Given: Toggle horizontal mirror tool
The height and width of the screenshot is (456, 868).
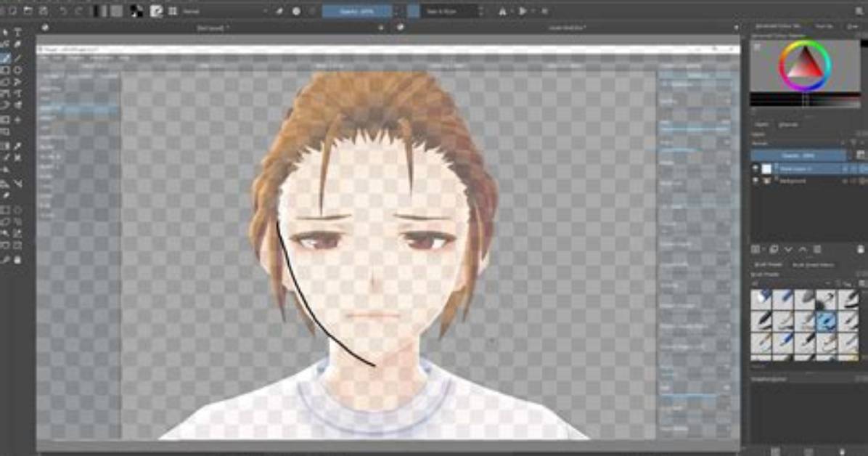Looking at the screenshot, I should pyautogui.click(x=503, y=10).
